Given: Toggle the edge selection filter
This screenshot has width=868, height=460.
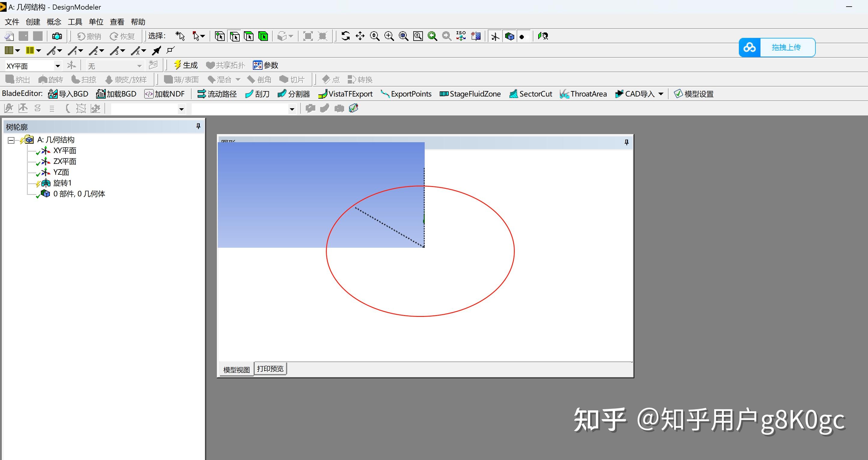Looking at the screenshot, I should (235, 36).
